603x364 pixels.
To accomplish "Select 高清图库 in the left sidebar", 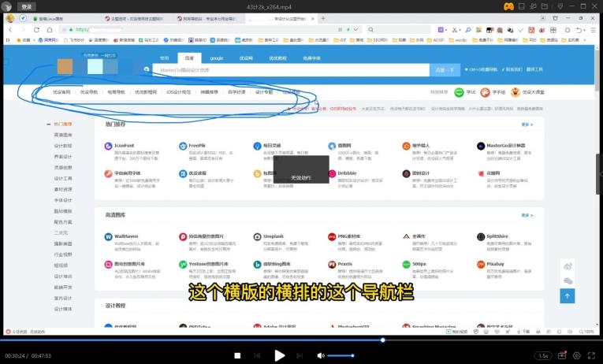I will click(63, 135).
